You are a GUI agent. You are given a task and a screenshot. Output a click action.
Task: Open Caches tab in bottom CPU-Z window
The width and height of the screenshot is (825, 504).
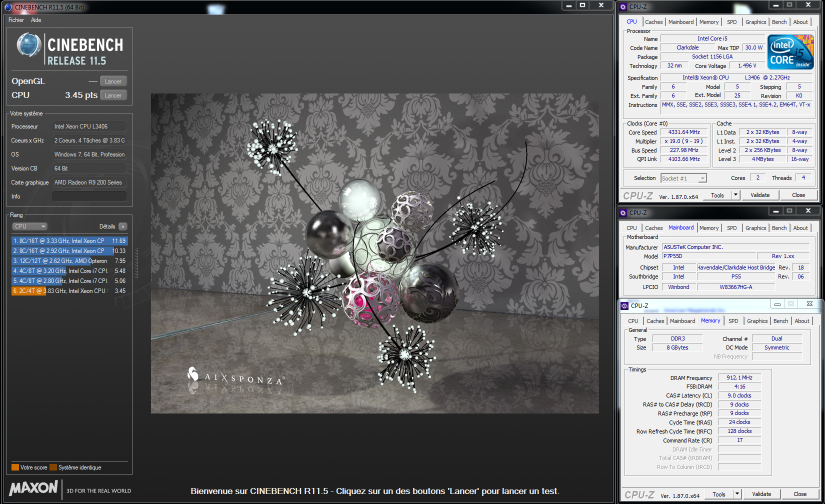(655, 321)
